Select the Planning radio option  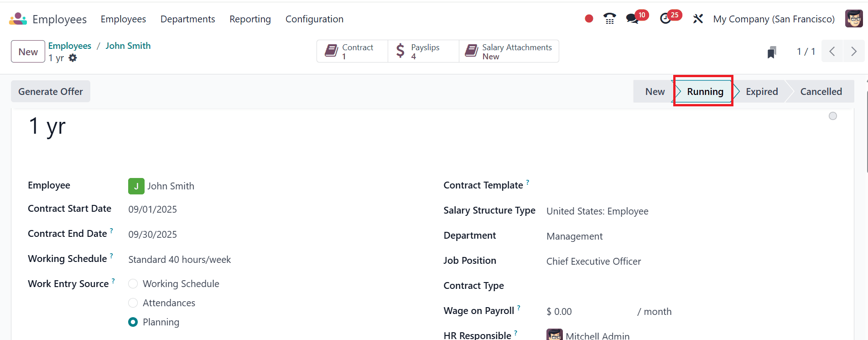(133, 322)
